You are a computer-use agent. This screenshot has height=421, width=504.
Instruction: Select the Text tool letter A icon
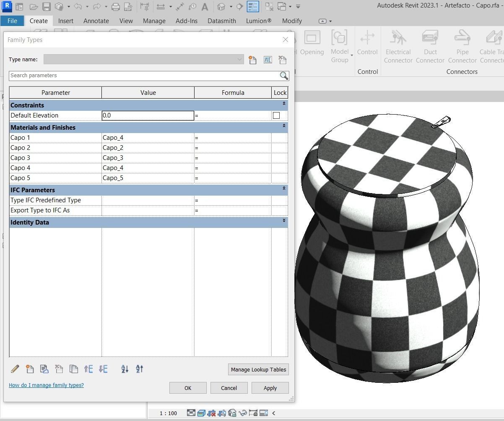(205, 7)
